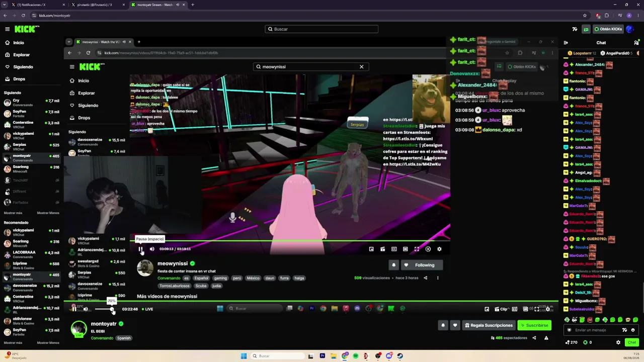
Task: Click the green Suscribirse button
Action: point(534,325)
